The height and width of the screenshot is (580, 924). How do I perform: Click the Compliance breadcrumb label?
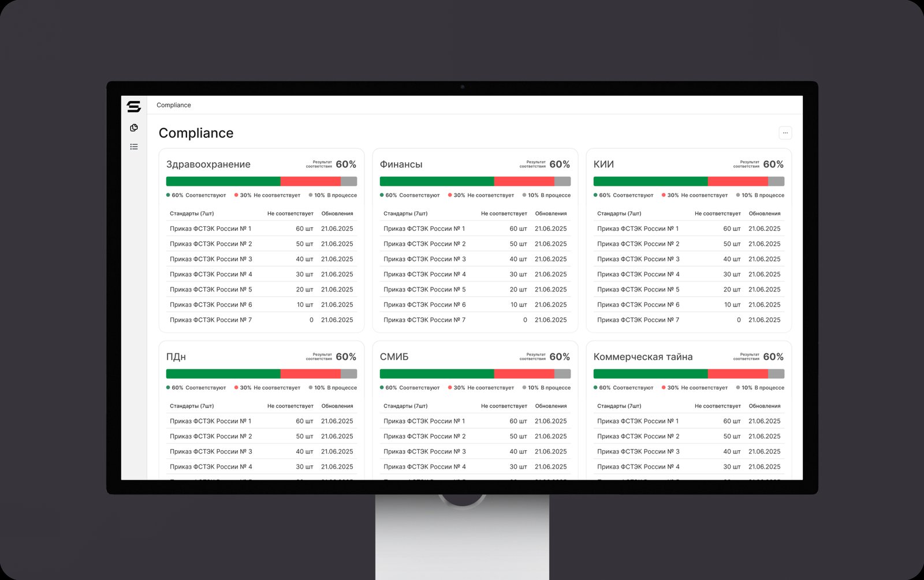click(174, 105)
